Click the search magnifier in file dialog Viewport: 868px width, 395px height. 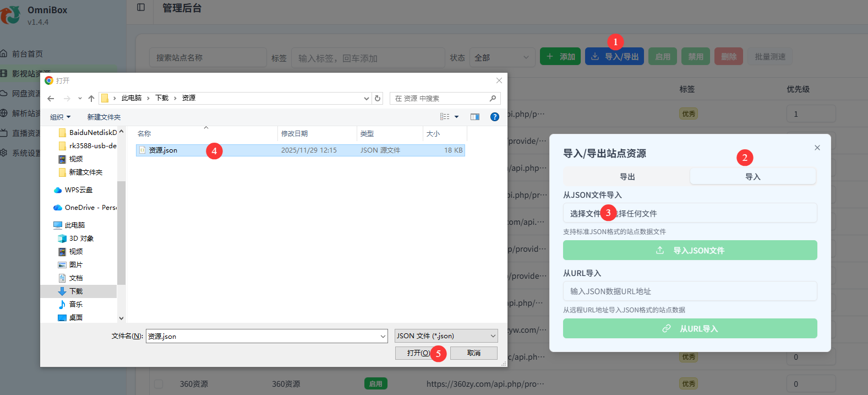(x=493, y=98)
